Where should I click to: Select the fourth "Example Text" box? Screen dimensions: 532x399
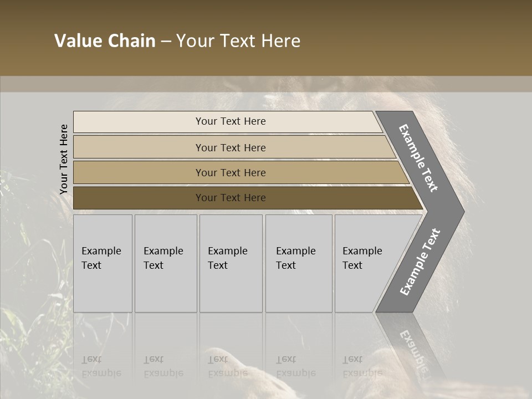298,263
